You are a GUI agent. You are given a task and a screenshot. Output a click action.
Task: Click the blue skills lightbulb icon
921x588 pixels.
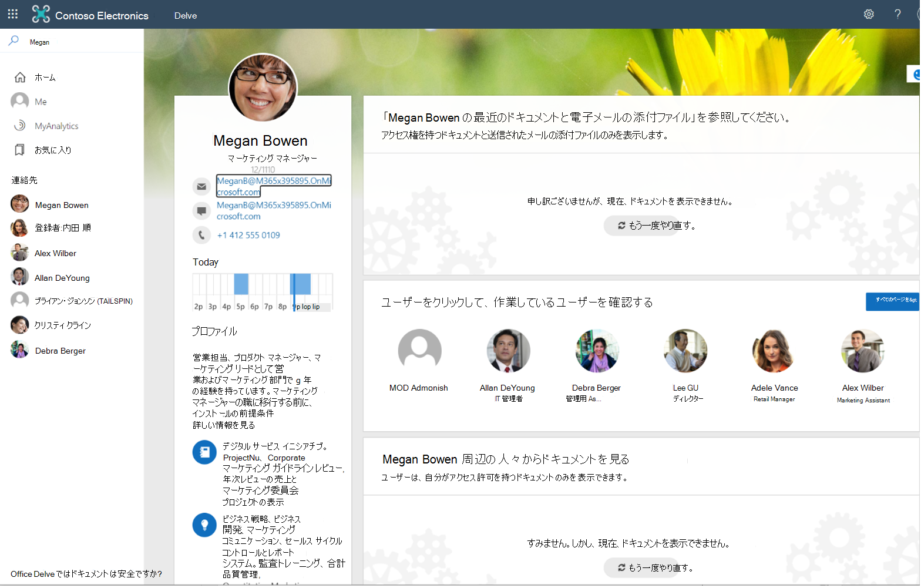[x=204, y=525]
